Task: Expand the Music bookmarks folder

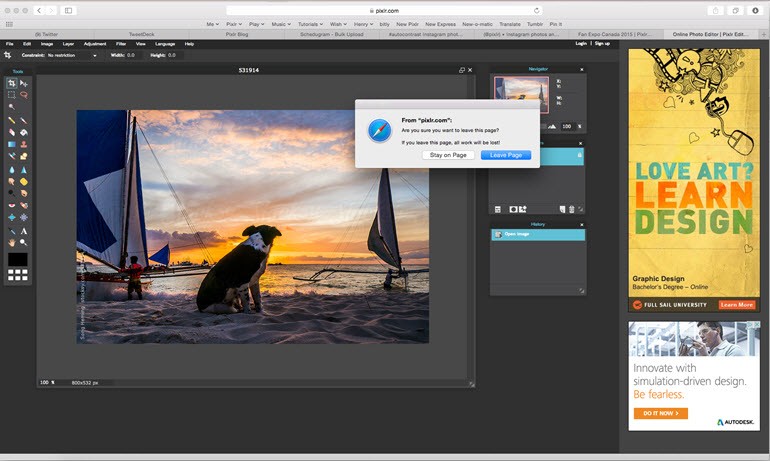Action: tap(281, 22)
